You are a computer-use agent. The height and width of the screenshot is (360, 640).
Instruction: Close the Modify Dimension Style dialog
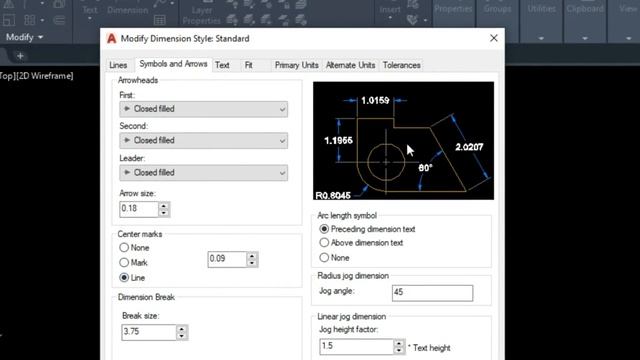tap(494, 38)
